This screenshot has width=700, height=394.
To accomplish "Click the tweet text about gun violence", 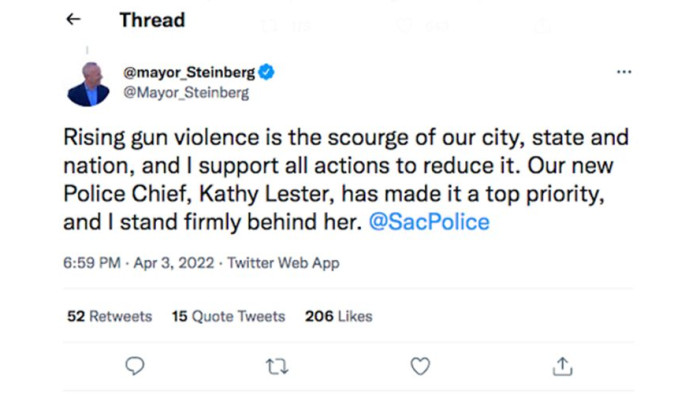I will tap(346, 179).
